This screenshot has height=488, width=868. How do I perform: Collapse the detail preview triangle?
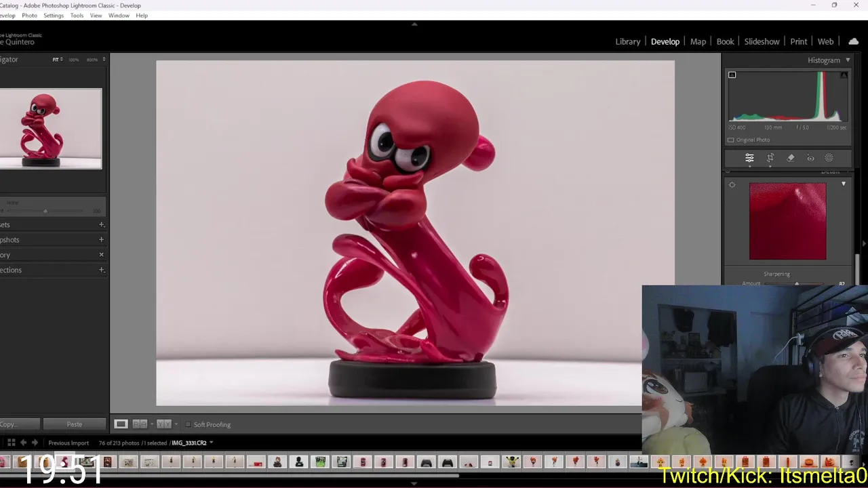844,184
